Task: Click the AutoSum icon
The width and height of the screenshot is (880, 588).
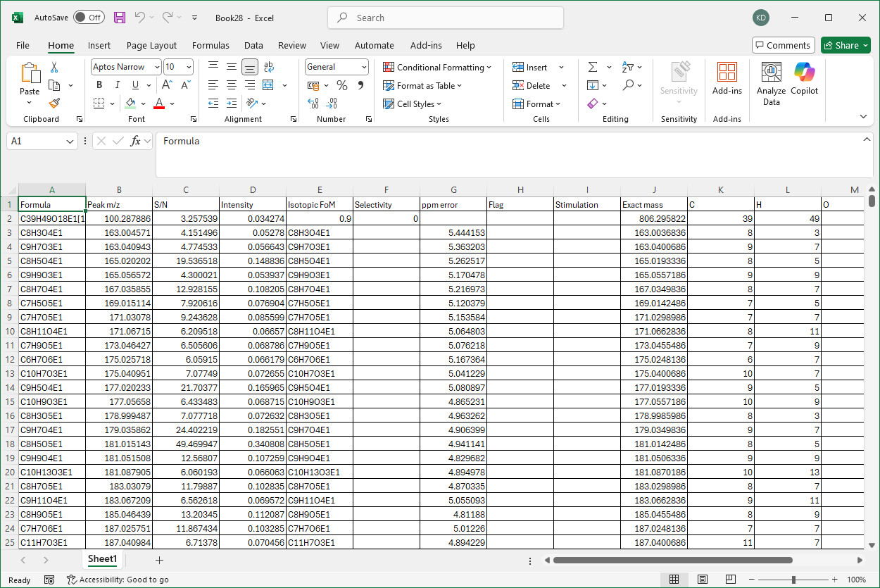Action: [593, 67]
